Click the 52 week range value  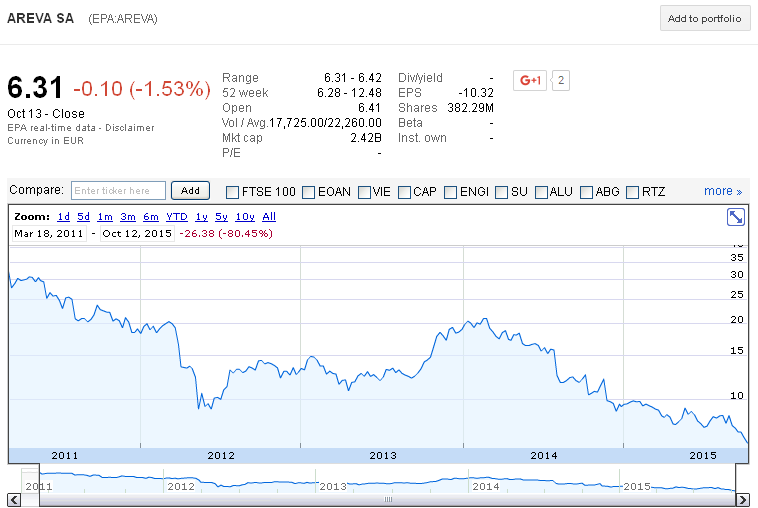click(x=349, y=93)
